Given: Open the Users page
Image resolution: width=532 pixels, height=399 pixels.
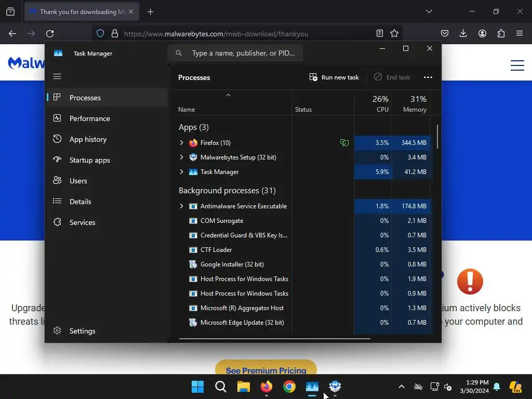Looking at the screenshot, I should coord(107,181).
